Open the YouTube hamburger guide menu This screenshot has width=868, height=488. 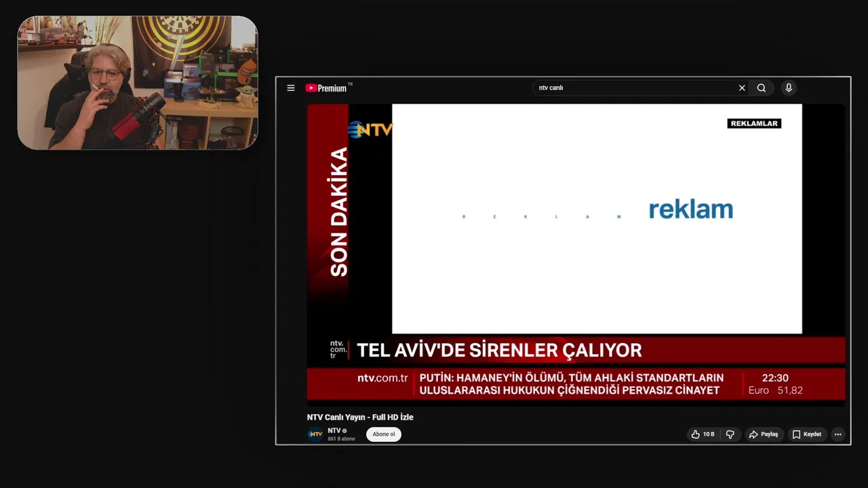click(291, 88)
